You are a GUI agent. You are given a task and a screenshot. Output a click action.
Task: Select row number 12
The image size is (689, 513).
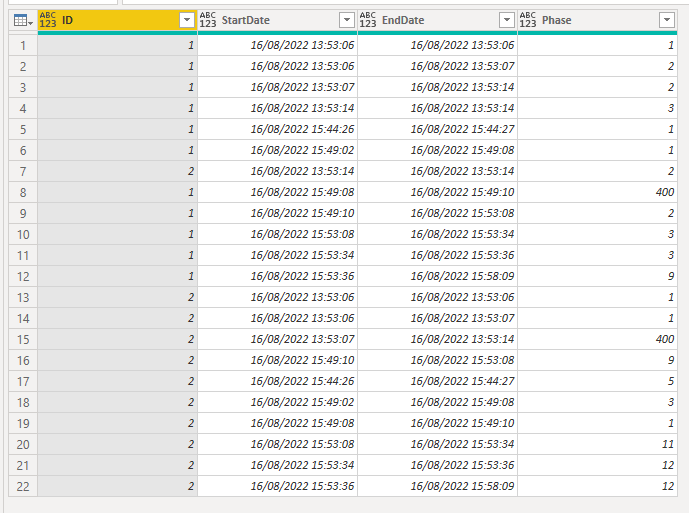click(x=23, y=276)
